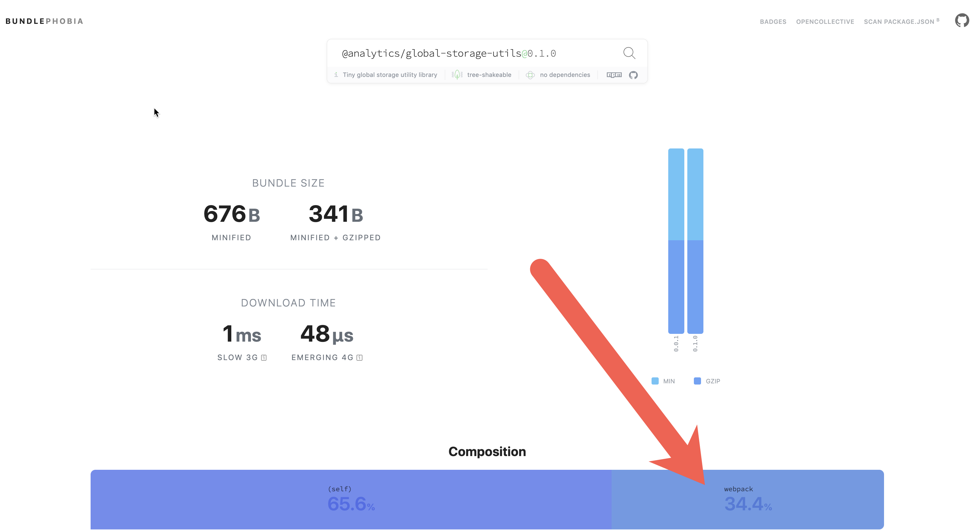
Task: Click the Bundlephobia logo
Action: pyautogui.click(x=44, y=21)
